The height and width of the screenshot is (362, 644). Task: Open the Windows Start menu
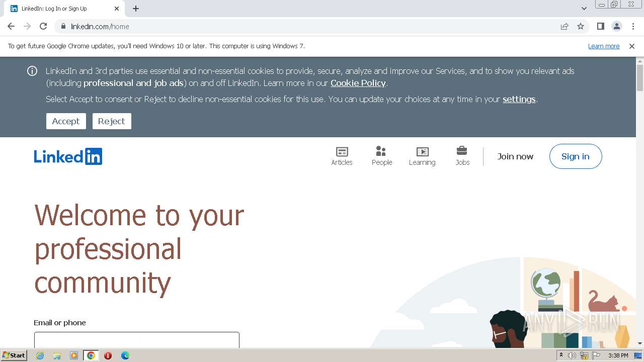(14, 355)
